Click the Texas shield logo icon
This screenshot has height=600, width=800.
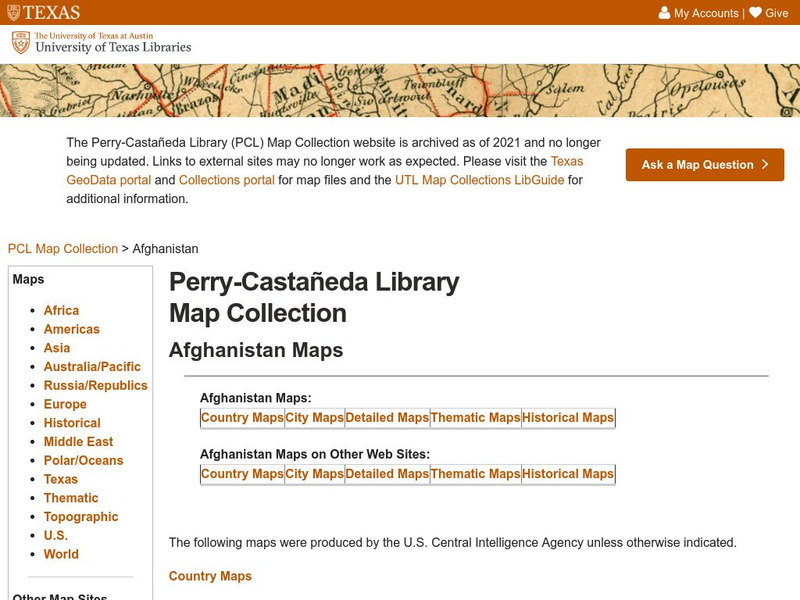13,13
